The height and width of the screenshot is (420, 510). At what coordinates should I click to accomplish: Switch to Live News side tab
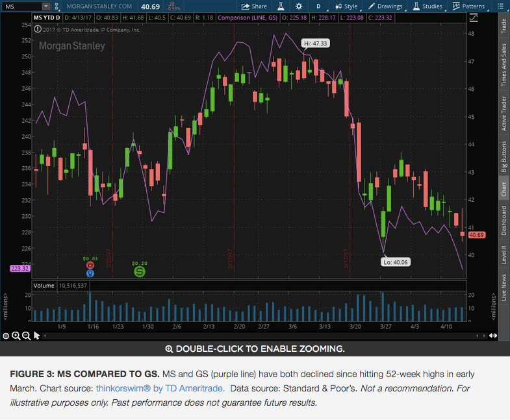504,288
